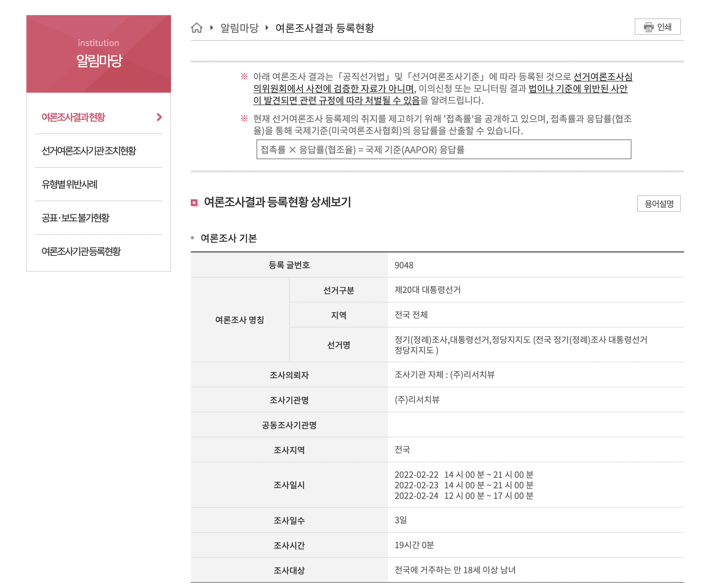Click the home icon in breadcrumb
The width and height of the screenshot is (713, 588).
[196, 27]
